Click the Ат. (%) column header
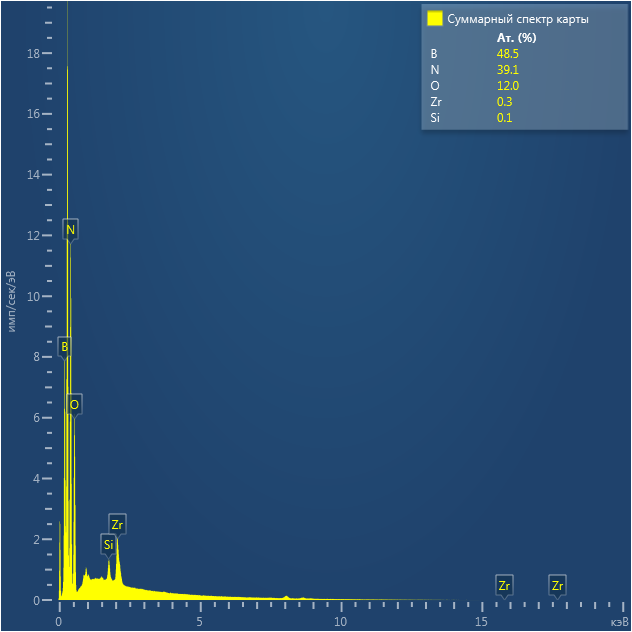Screen dimensions: 632x632 pos(516,38)
